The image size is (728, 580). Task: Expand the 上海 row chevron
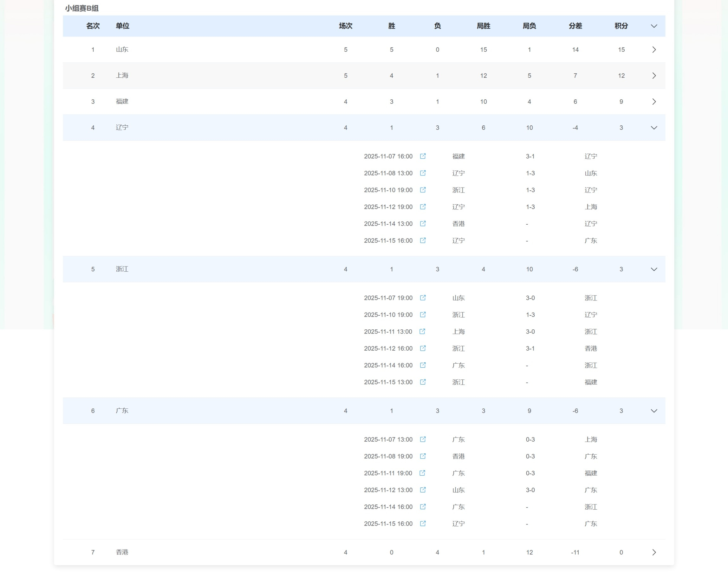click(x=654, y=76)
